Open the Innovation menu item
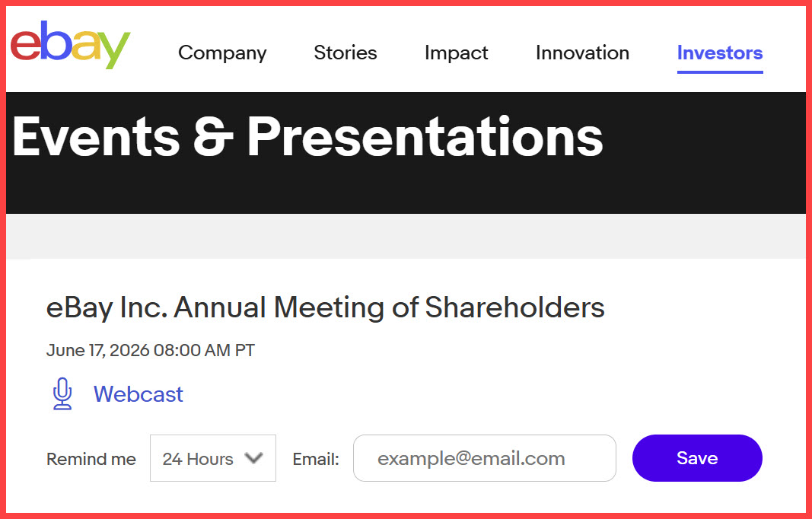 coord(583,53)
